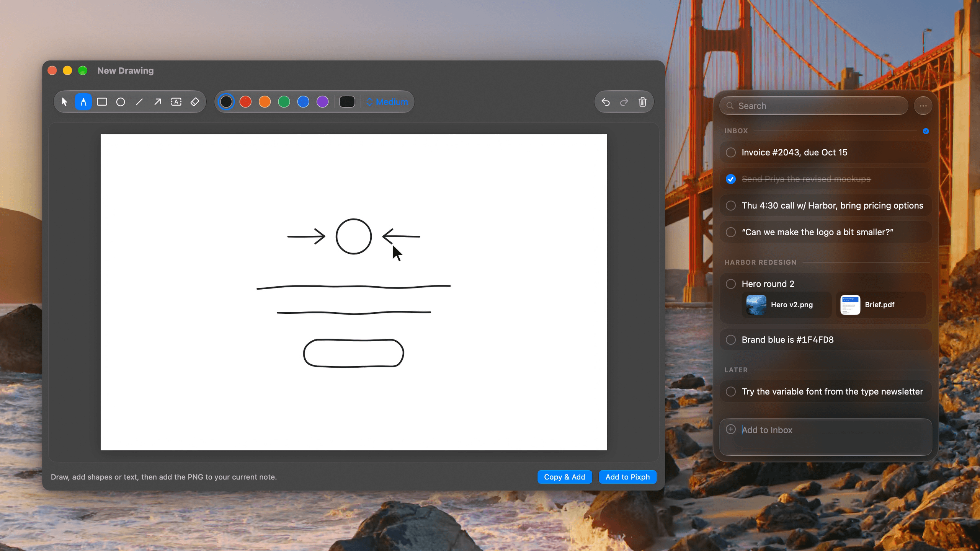Click the Later section header
Image resolution: width=980 pixels, height=551 pixels.
point(736,370)
